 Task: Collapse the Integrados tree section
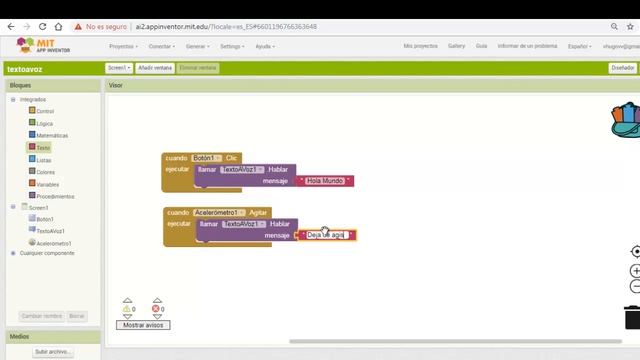pyautogui.click(x=13, y=100)
